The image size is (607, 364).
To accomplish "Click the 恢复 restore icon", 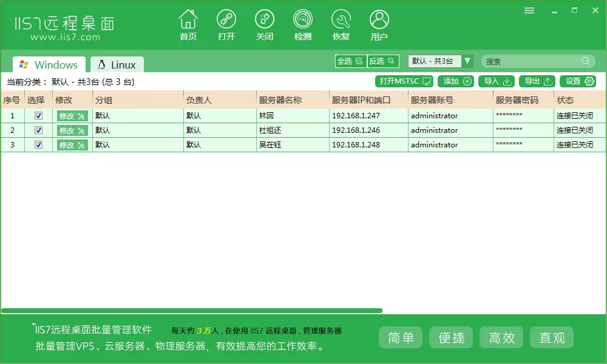I will click(341, 25).
